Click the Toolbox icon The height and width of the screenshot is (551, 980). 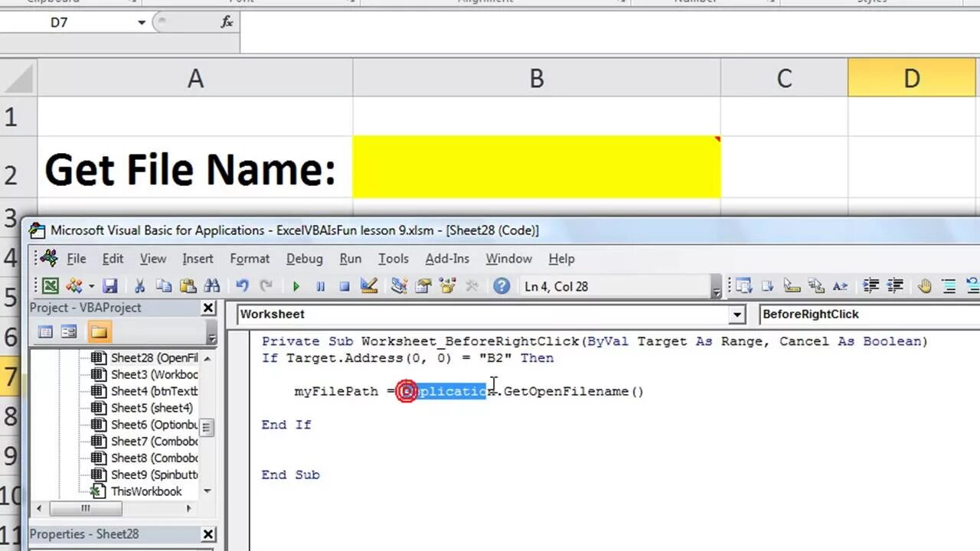point(472,286)
